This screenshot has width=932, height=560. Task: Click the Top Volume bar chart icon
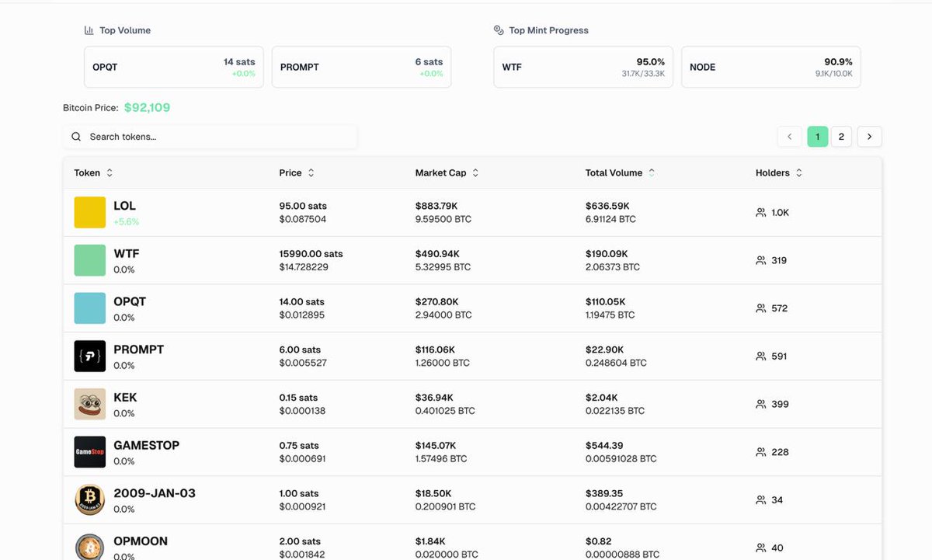click(89, 30)
